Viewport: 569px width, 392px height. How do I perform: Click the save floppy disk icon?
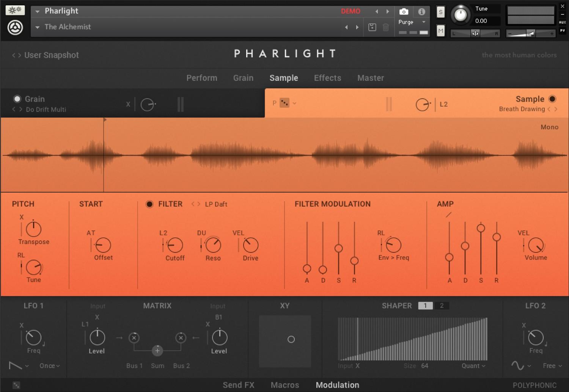372,27
